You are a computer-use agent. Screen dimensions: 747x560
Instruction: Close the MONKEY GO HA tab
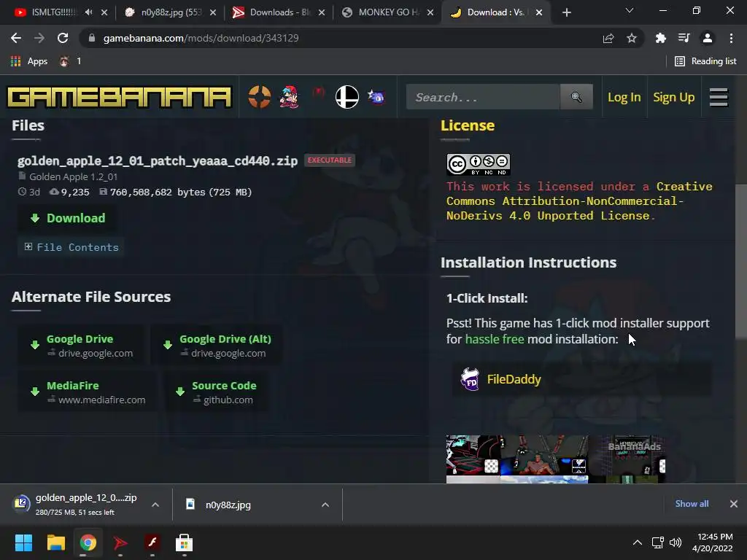(430, 12)
